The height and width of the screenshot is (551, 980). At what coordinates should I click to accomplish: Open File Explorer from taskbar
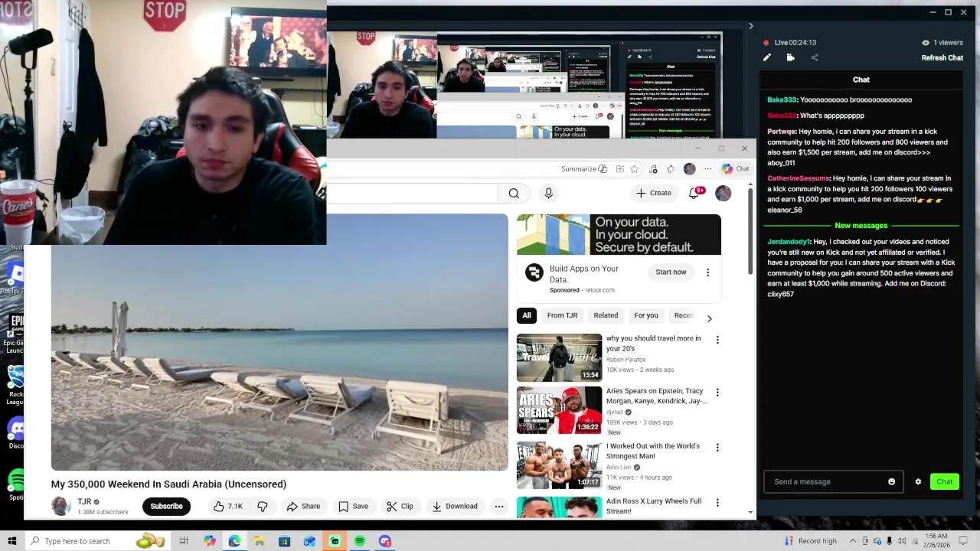pyautogui.click(x=260, y=541)
